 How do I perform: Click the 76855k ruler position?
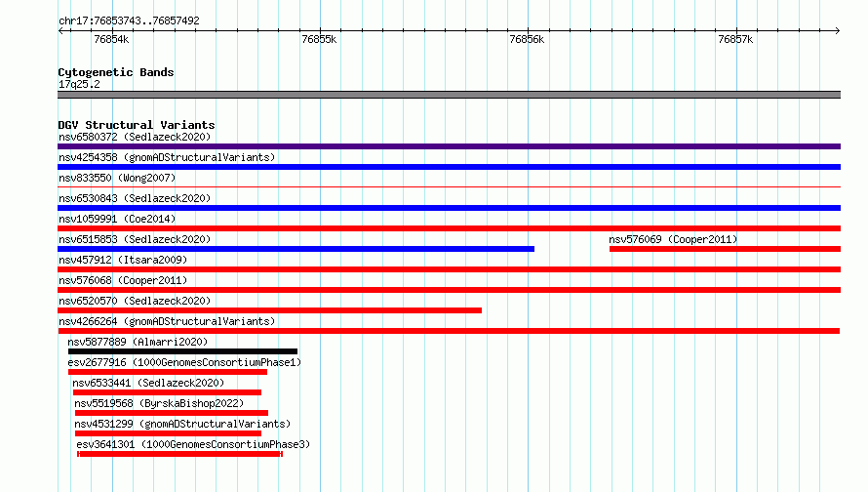coord(319,39)
